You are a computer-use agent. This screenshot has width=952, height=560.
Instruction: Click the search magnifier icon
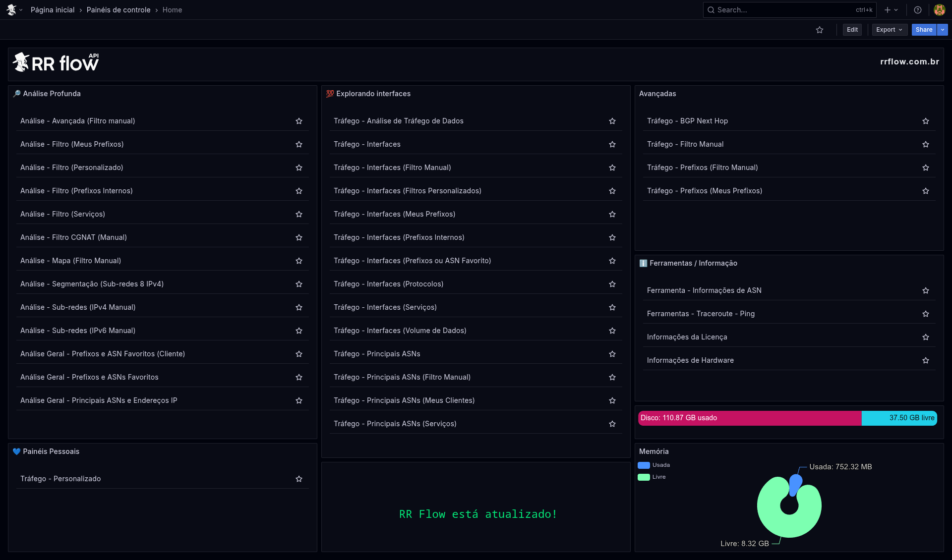(x=712, y=10)
